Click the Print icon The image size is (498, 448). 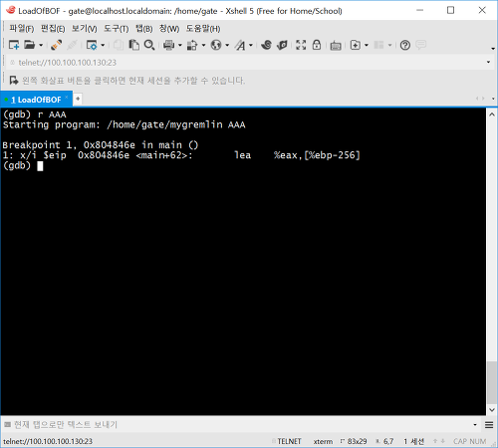click(168, 45)
